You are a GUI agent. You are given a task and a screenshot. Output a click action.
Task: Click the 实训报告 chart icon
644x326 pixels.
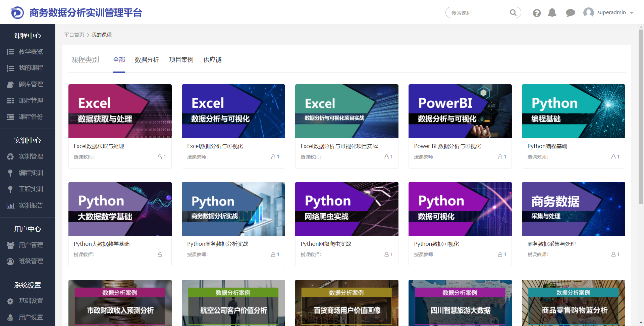click(x=10, y=205)
